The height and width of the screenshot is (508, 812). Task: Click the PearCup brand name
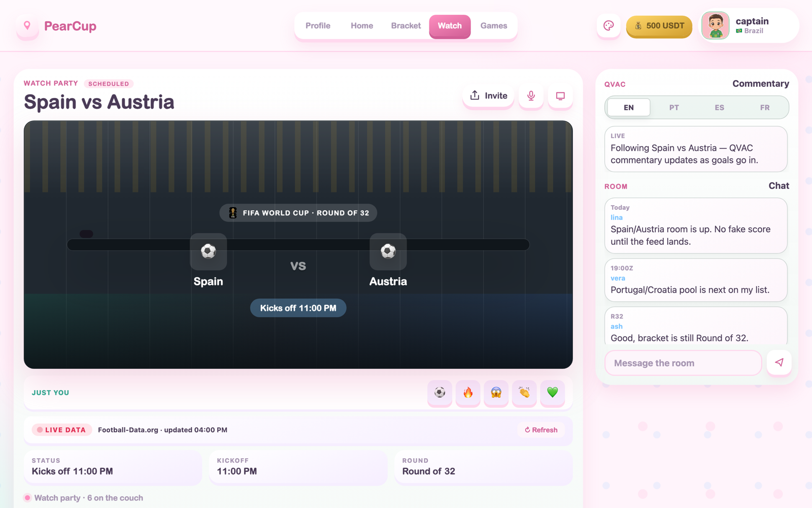tap(70, 26)
